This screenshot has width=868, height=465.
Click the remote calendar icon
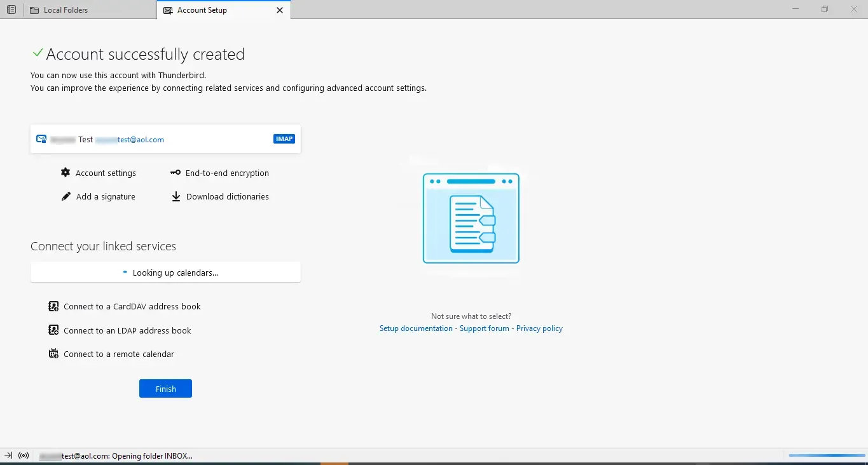pos(53,354)
